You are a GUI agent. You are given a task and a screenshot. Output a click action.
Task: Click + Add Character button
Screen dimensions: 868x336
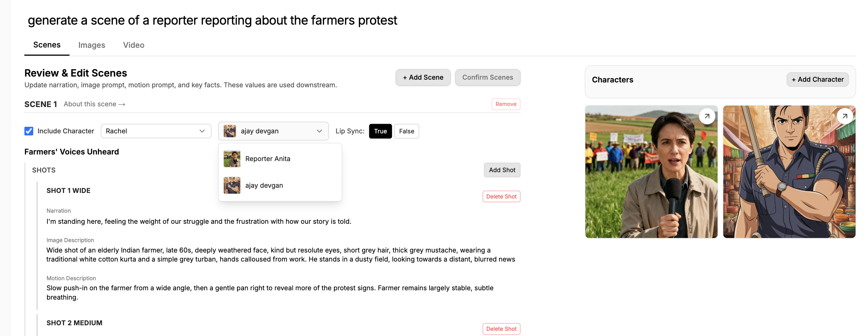click(817, 80)
